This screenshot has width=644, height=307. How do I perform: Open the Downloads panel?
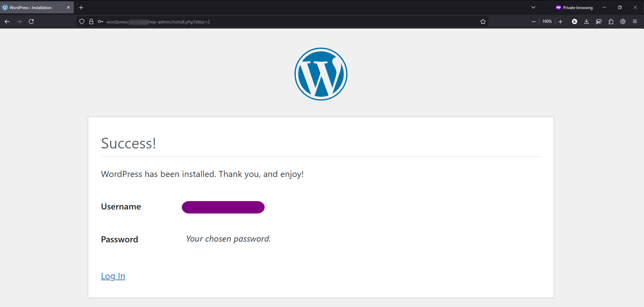tap(586, 21)
